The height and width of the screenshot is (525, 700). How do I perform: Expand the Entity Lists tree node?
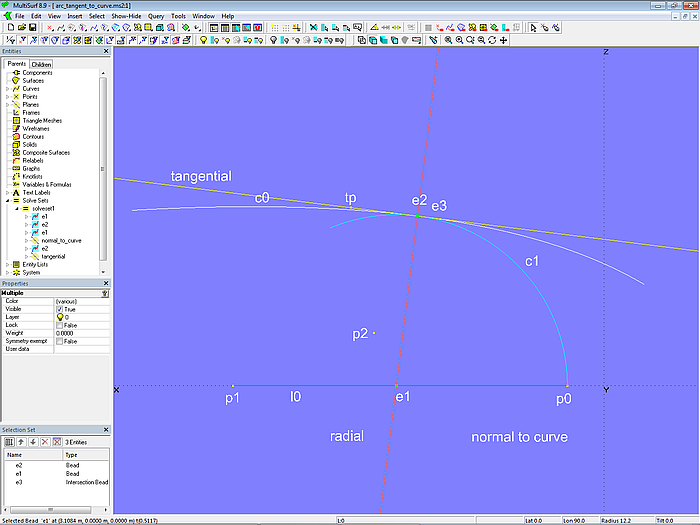click(7, 264)
